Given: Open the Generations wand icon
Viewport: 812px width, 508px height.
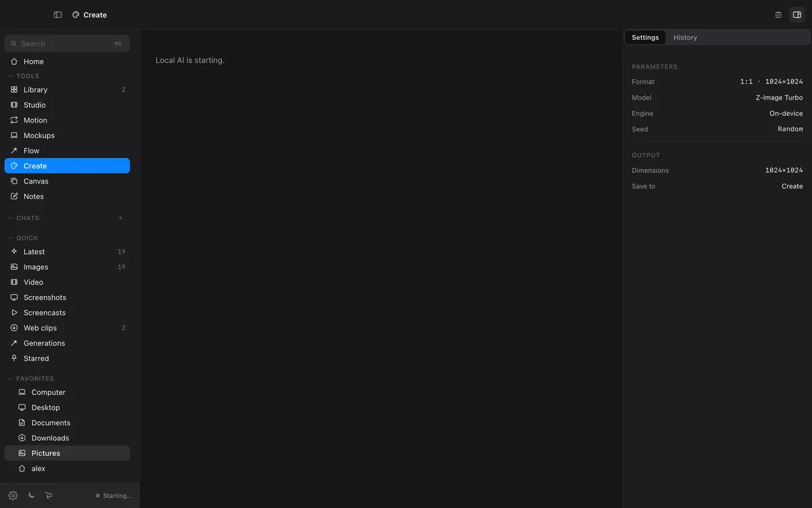Looking at the screenshot, I should pos(14,343).
